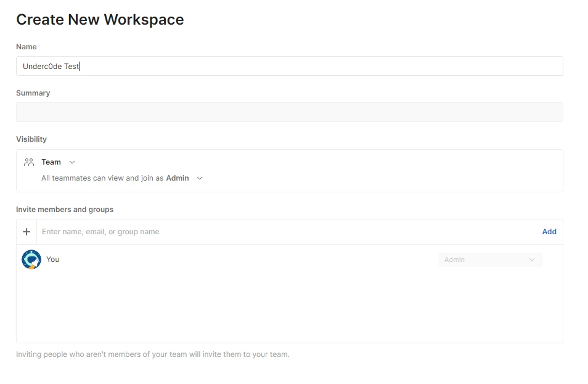588x384 pixels.
Task: Click the Summary text field
Action: [x=289, y=112]
